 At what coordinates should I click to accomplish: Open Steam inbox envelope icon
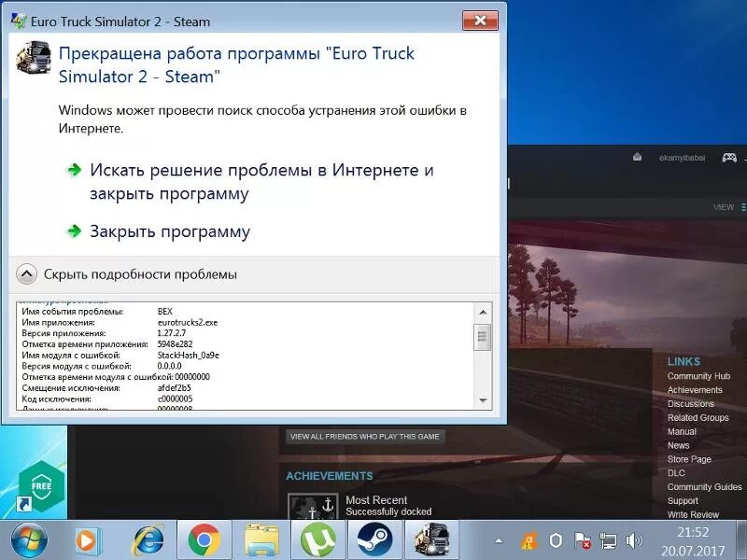(x=637, y=157)
